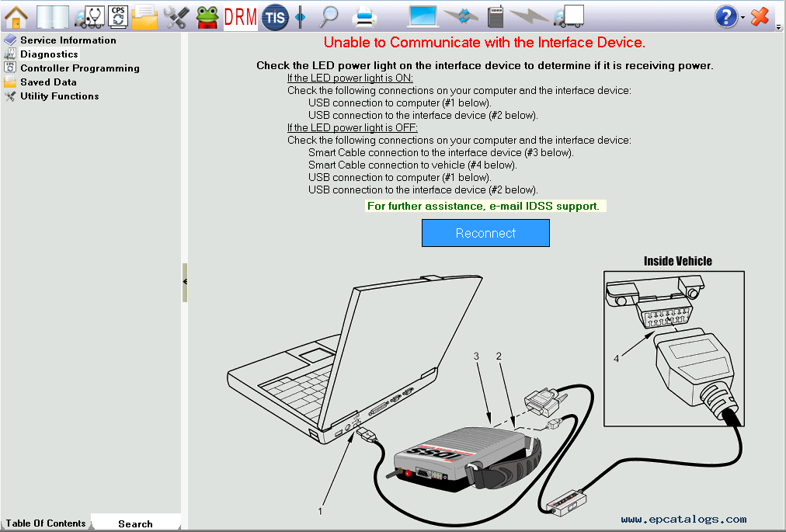Switch to the Search tab
Viewport: 786px width, 532px height.
coord(135,524)
